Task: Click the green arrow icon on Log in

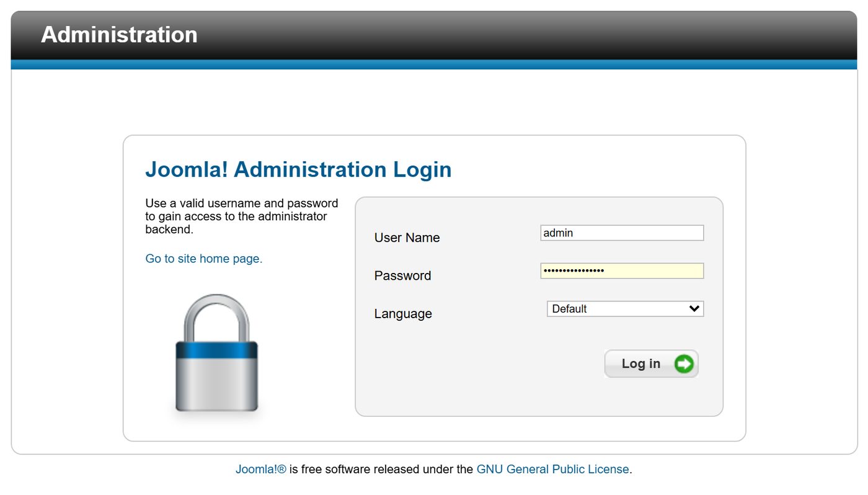Action: pyautogui.click(x=684, y=364)
